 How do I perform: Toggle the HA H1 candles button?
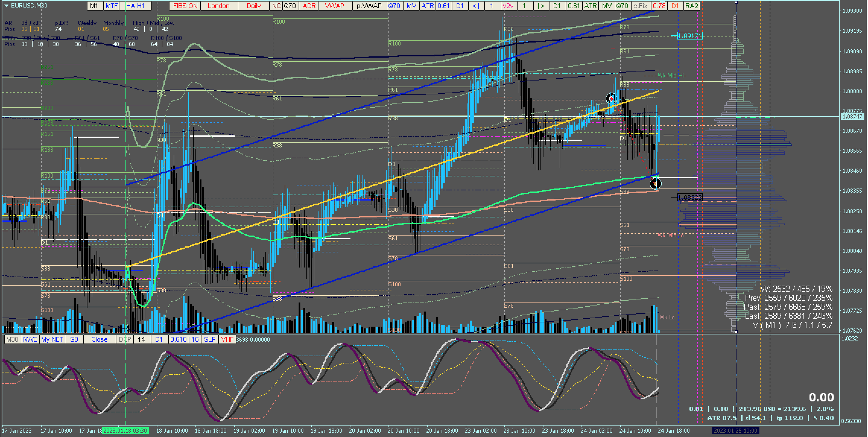tap(135, 6)
